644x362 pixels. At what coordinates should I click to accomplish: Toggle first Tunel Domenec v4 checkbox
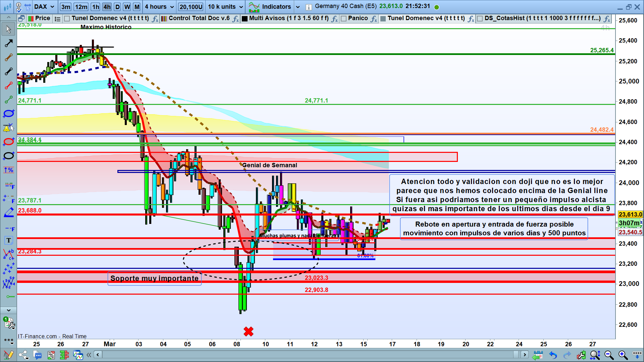(67, 18)
